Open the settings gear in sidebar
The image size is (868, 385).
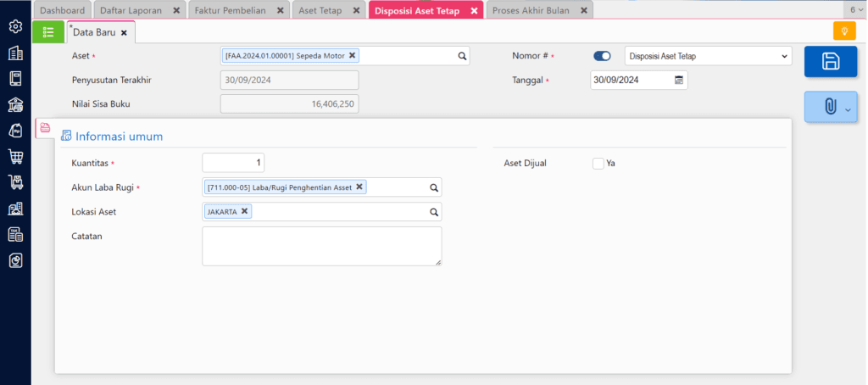pos(15,26)
